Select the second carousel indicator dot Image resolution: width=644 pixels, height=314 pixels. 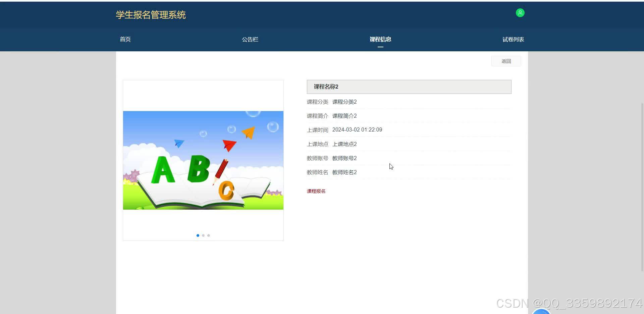click(203, 235)
